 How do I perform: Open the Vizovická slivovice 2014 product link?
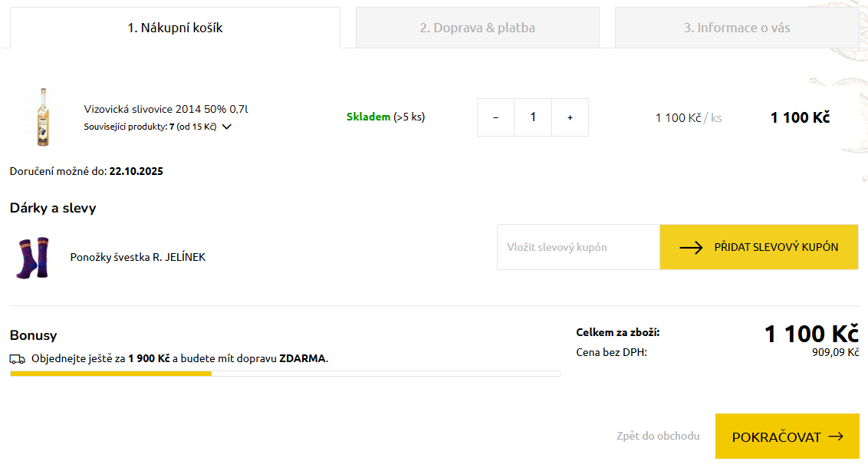(x=166, y=109)
